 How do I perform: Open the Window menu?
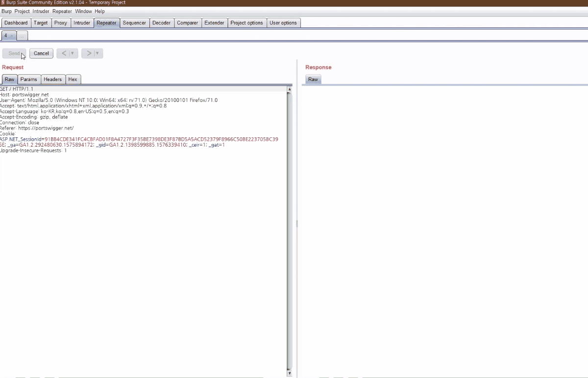pyautogui.click(x=84, y=11)
